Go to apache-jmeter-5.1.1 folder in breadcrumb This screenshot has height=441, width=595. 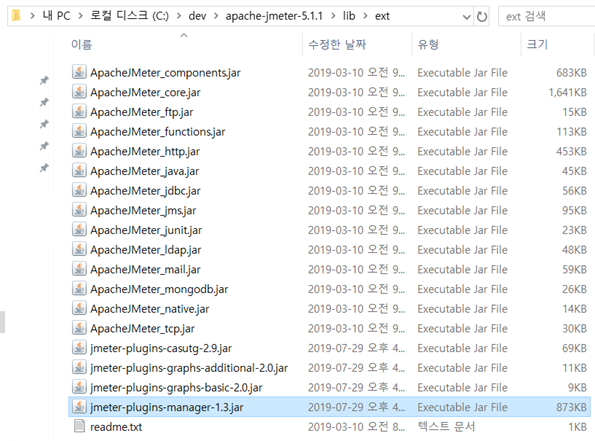pos(274,16)
